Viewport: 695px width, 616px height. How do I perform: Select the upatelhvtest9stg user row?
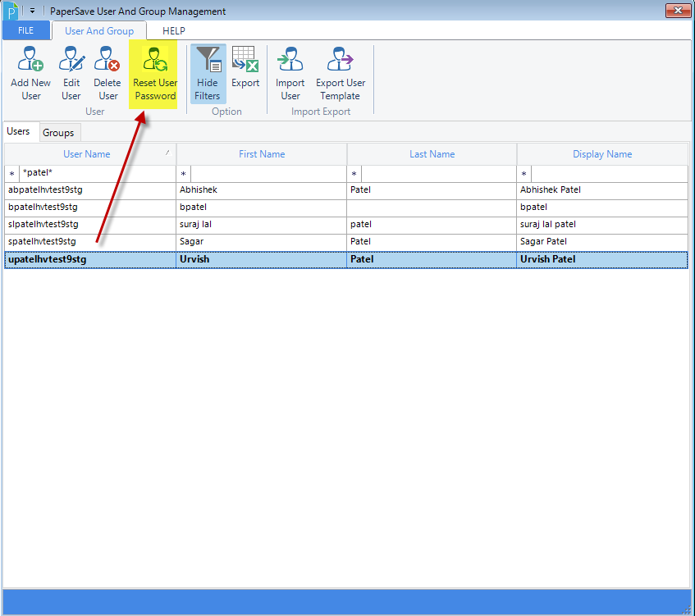[x=346, y=260]
